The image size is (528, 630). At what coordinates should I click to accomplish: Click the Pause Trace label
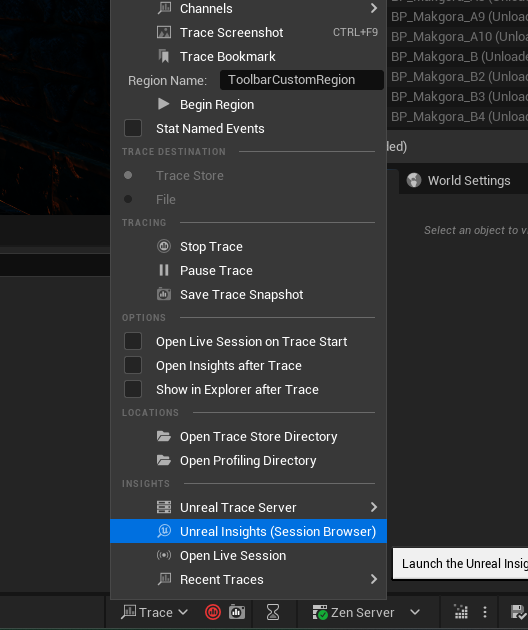pyautogui.click(x=216, y=270)
